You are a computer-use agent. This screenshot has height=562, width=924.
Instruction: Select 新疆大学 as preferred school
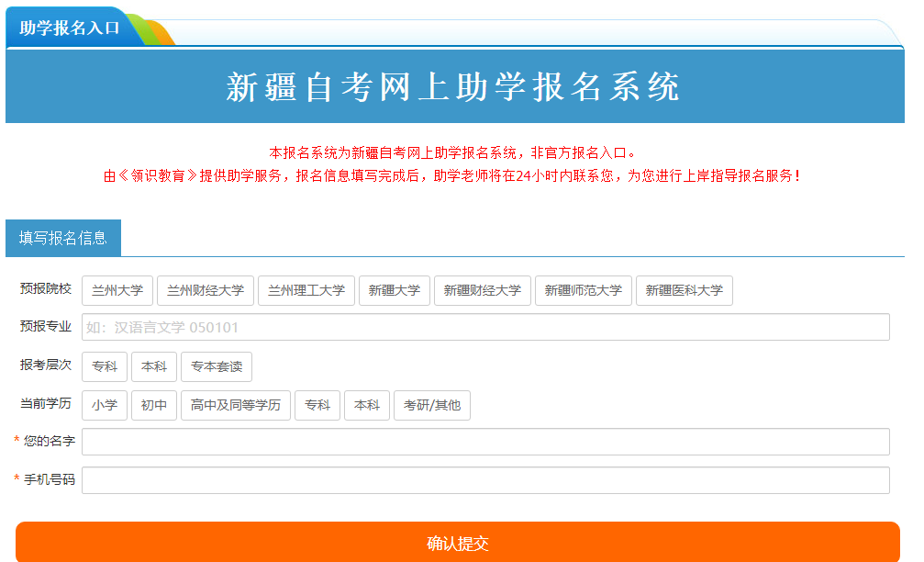click(394, 289)
